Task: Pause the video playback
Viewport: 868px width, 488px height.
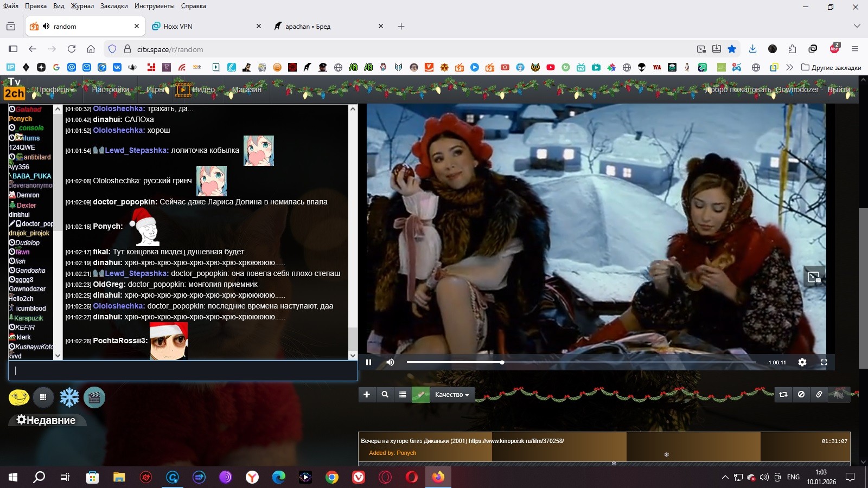Action: click(x=369, y=362)
